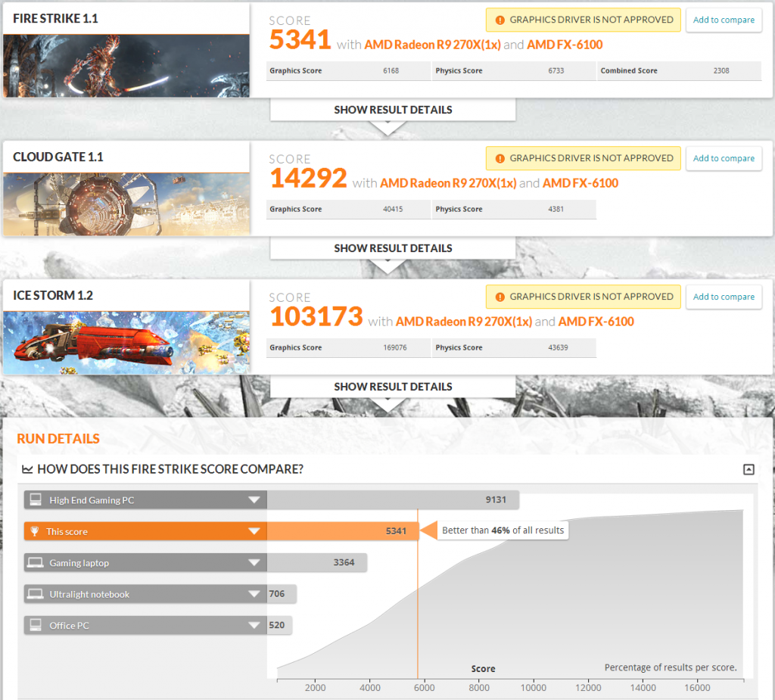Expand the Ultralight notebook dropdown arrow
Screen dimensions: 775x700
pos(254,594)
